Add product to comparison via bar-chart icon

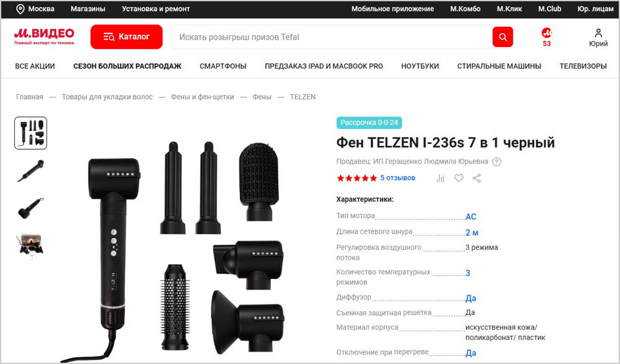click(440, 179)
